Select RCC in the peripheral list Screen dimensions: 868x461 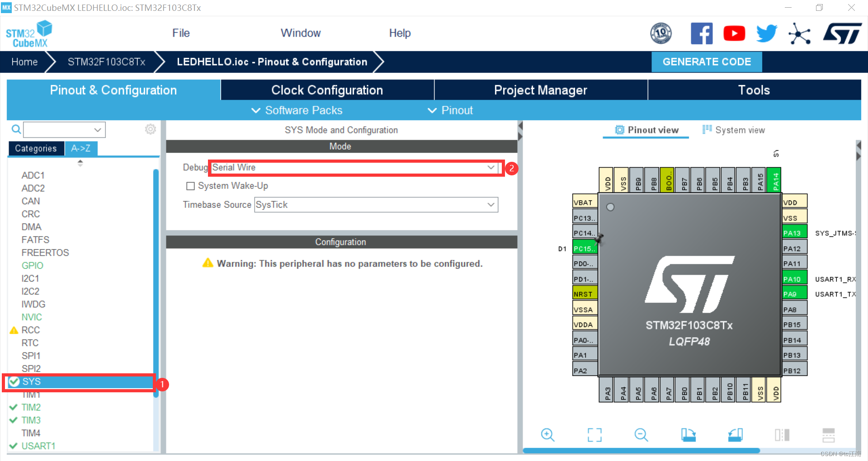pos(31,330)
